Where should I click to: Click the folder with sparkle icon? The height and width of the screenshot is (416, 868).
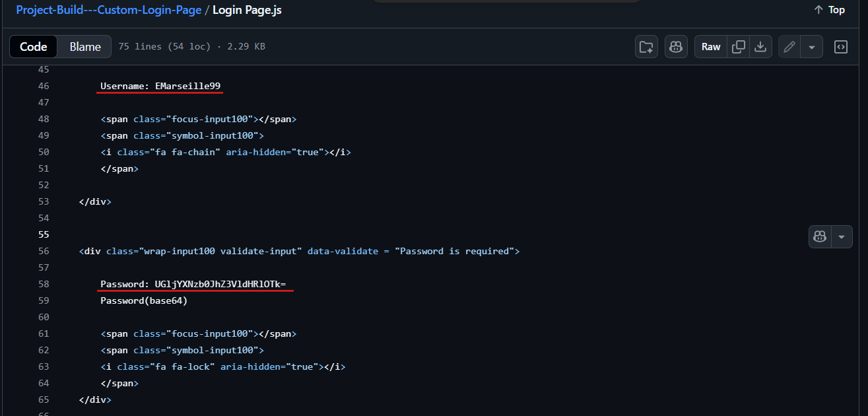click(646, 47)
